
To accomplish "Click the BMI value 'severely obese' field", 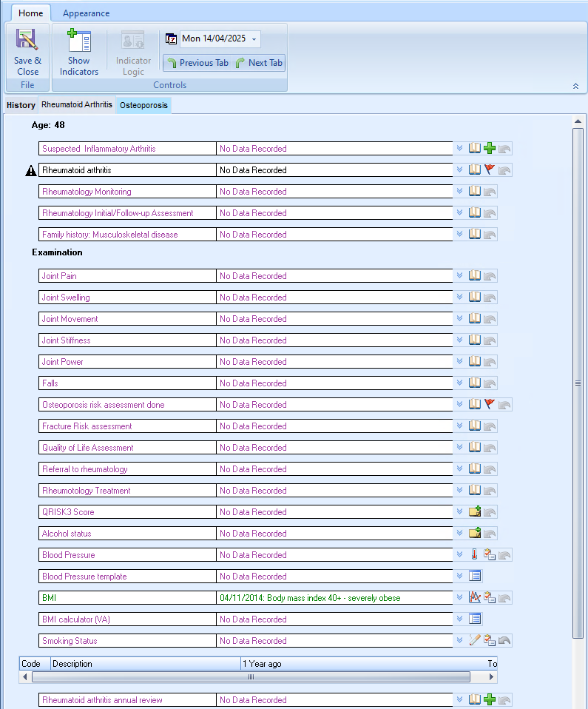I will click(334, 598).
